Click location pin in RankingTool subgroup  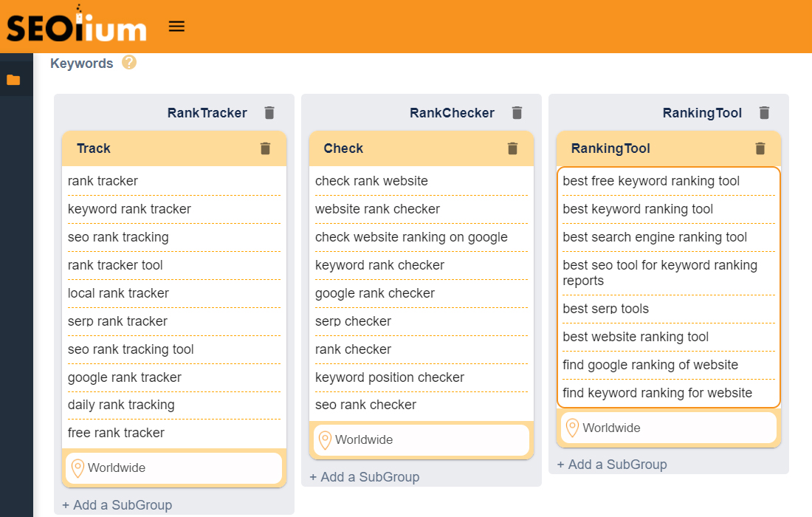572,428
